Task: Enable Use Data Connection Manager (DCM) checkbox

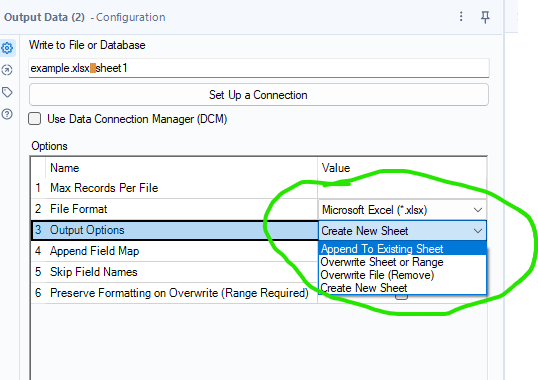Action: pyautogui.click(x=35, y=119)
